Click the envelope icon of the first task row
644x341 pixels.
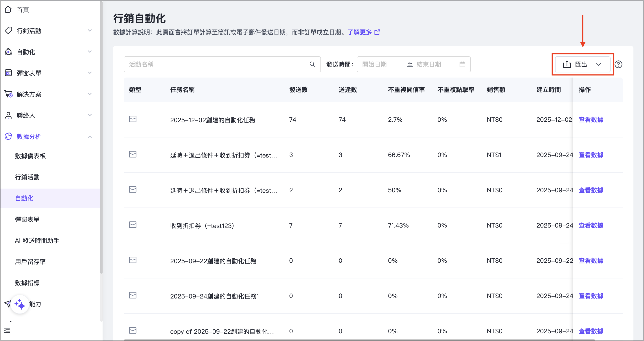coord(132,119)
